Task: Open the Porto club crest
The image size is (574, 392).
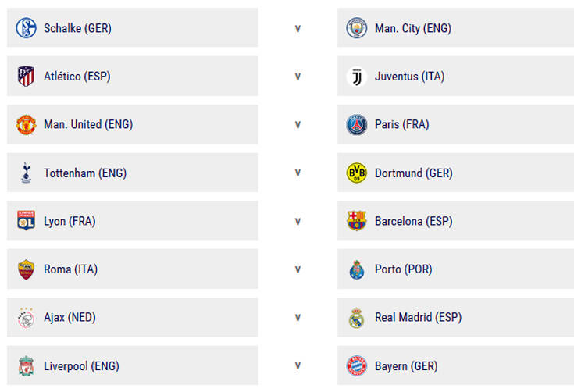Action: tap(357, 269)
